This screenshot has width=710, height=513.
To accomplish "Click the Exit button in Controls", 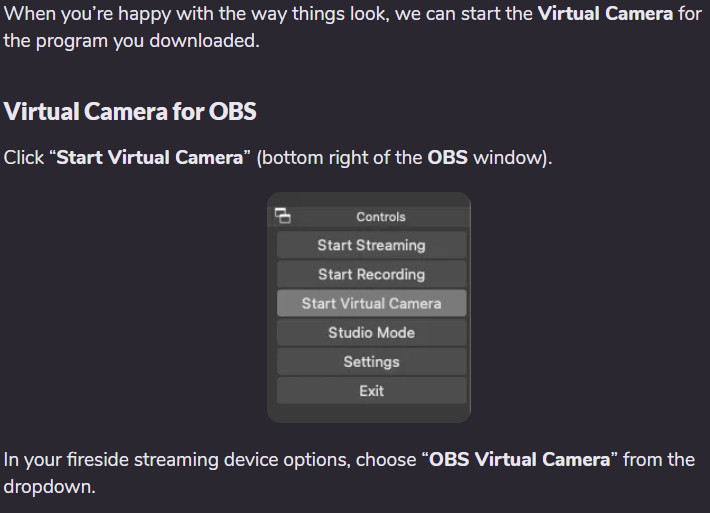I will [371, 391].
